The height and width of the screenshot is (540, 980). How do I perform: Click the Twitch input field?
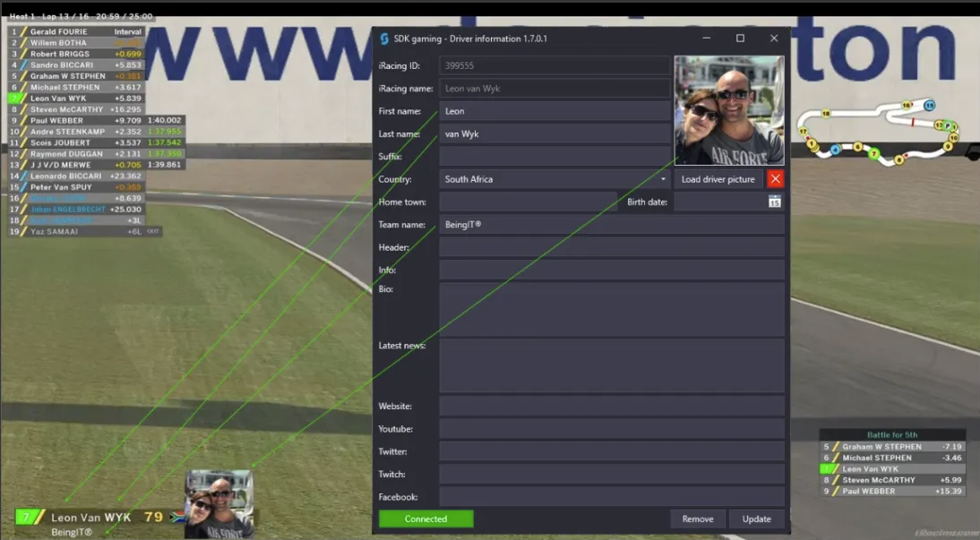pos(612,474)
